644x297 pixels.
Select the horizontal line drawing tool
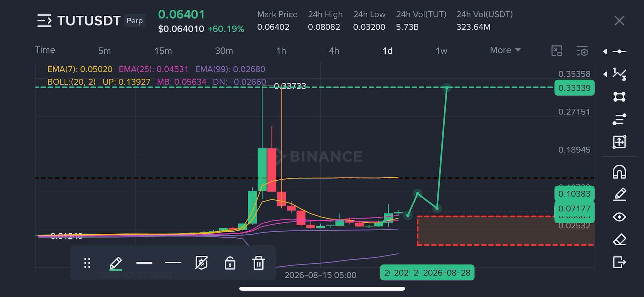tap(619, 51)
